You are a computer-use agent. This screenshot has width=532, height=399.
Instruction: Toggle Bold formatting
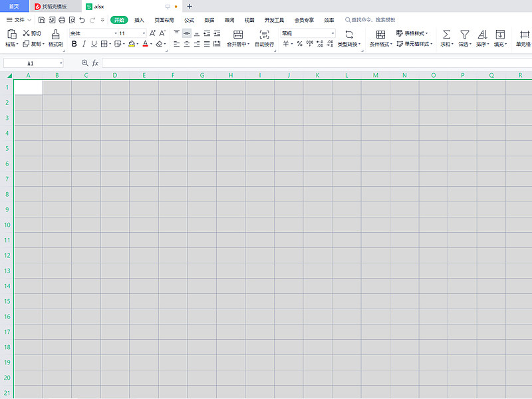tap(74, 44)
